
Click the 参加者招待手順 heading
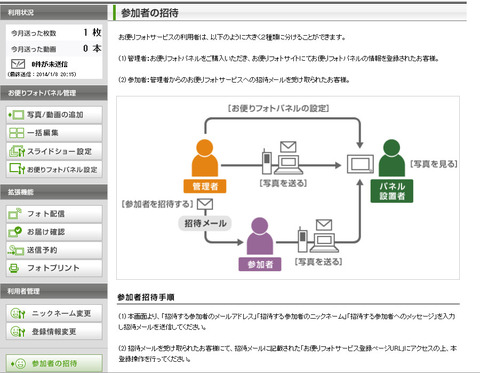tap(146, 297)
